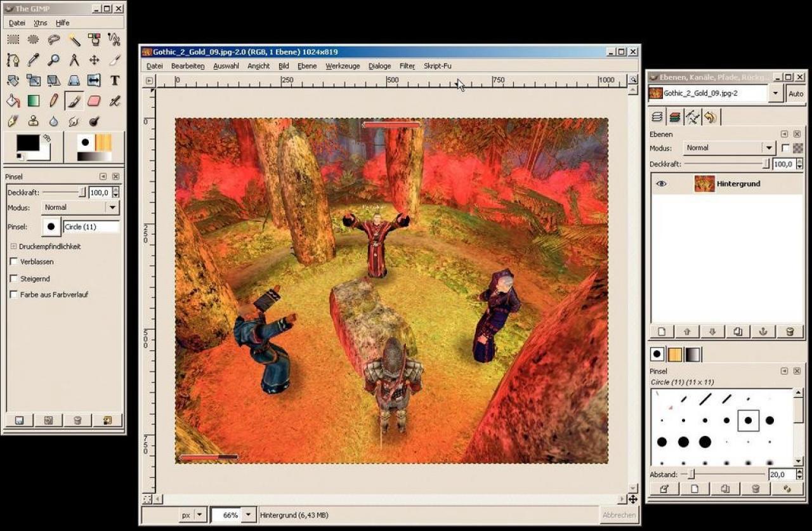Select the Move tool
This screenshot has width=812, height=531.
(94, 60)
